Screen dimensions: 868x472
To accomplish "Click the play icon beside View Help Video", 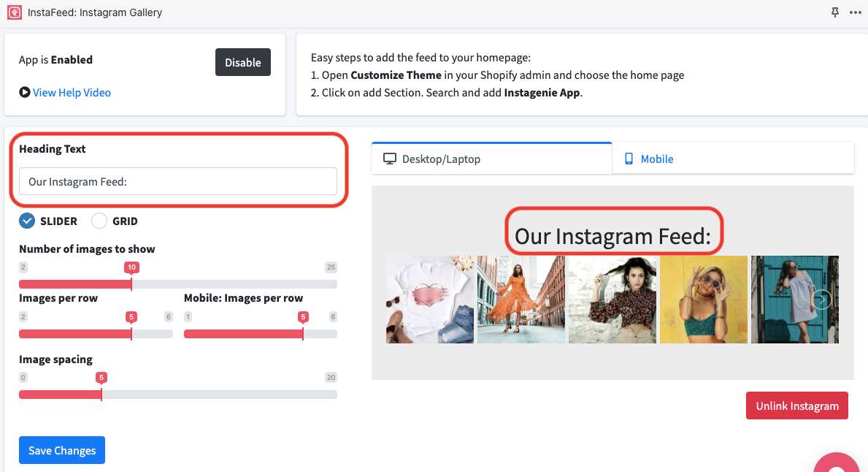I will tap(25, 93).
